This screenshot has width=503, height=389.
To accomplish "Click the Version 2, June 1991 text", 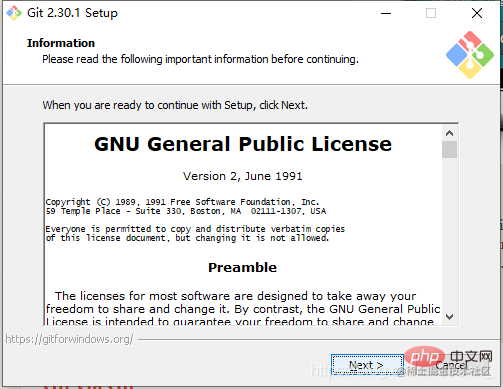I will click(243, 176).
